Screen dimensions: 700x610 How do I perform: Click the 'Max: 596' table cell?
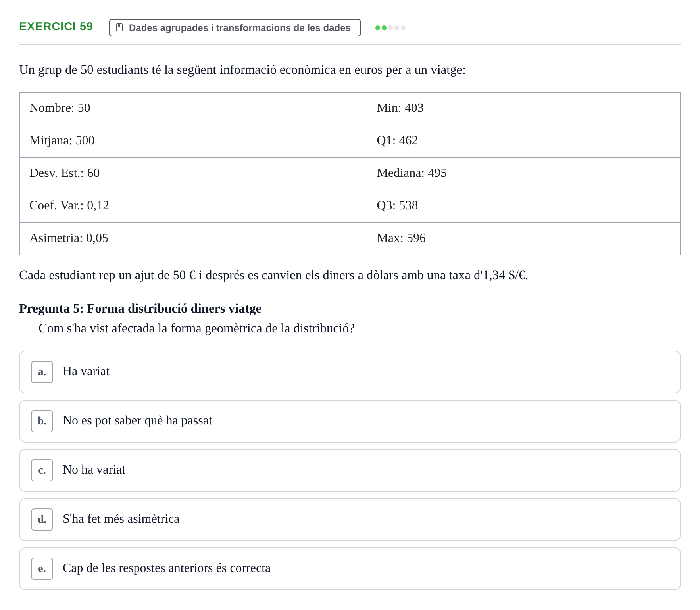point(524,239)
